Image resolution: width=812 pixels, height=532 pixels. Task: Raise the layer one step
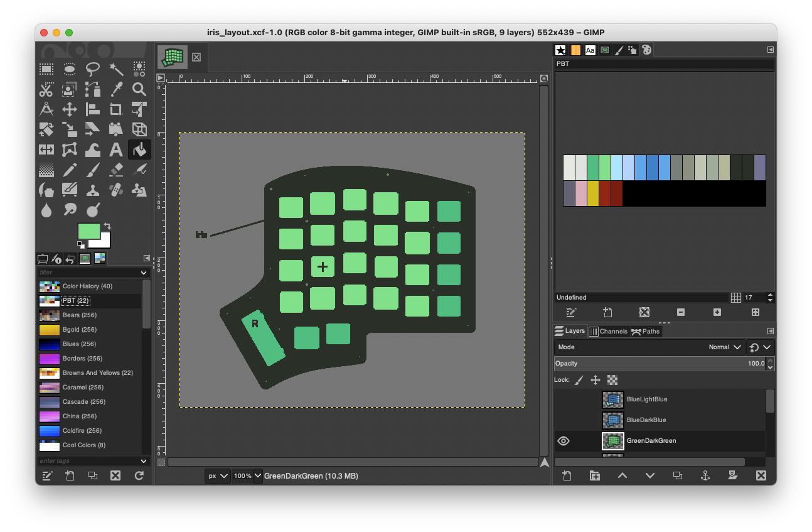622,476
